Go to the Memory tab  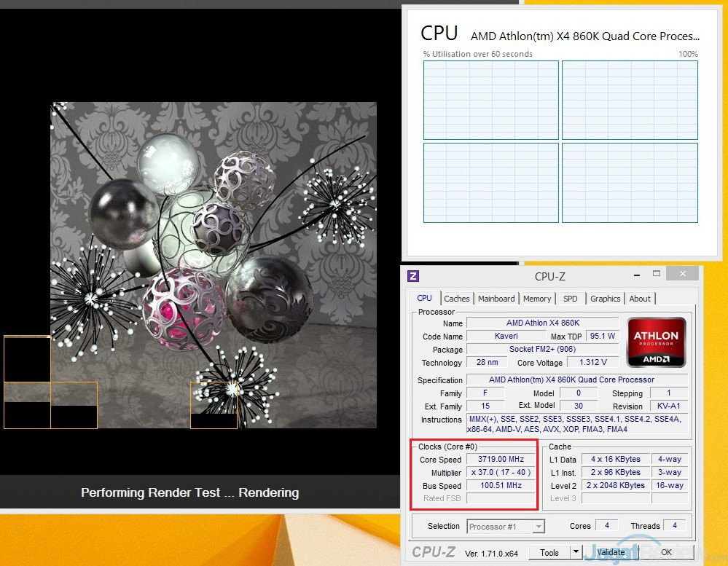[x=537, y=299]
